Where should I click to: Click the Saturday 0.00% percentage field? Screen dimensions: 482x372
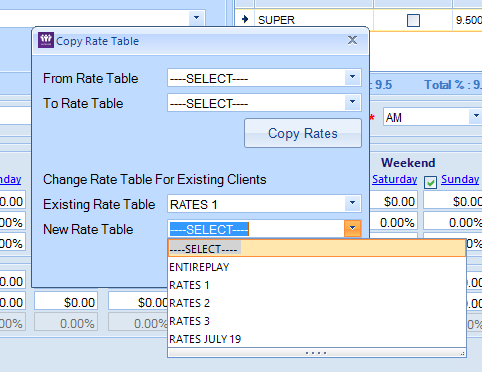(394, 222)
